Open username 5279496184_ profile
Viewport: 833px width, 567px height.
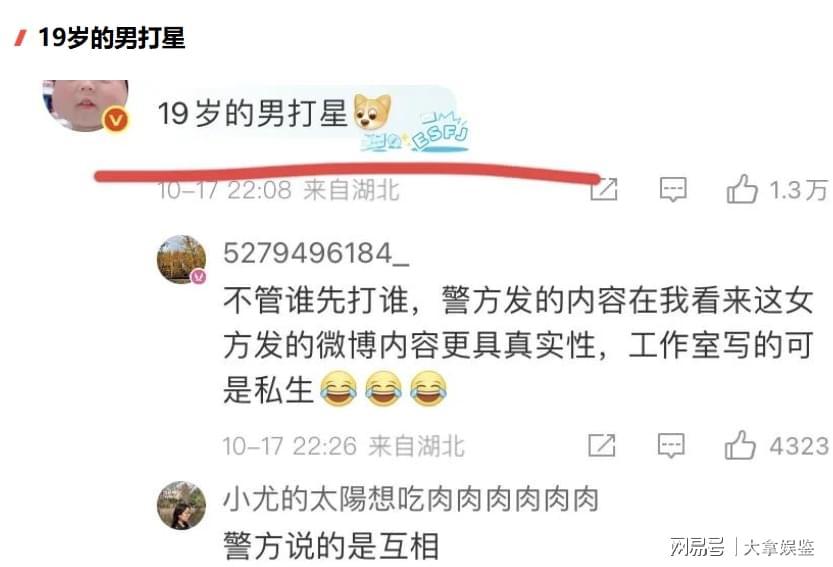point(316,253)
